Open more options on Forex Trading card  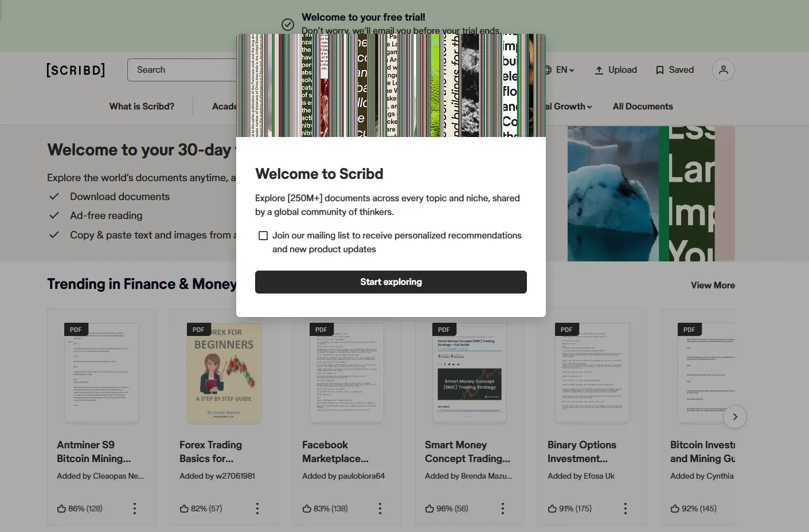257,508
